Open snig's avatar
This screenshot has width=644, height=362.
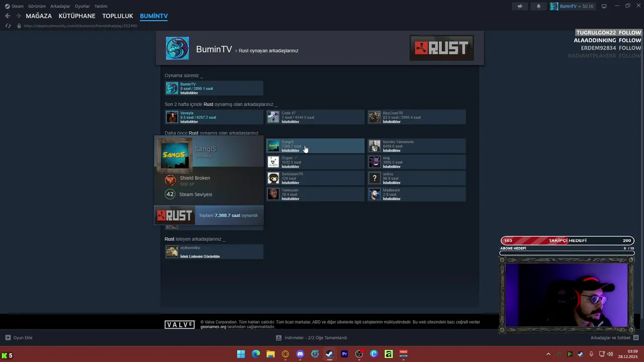pyautogui.click(x=374, y=162)
